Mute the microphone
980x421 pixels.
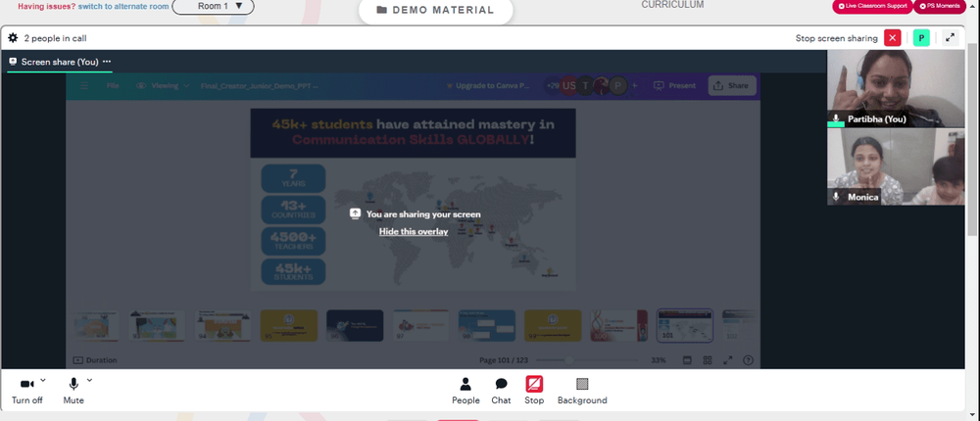point(73,392)
